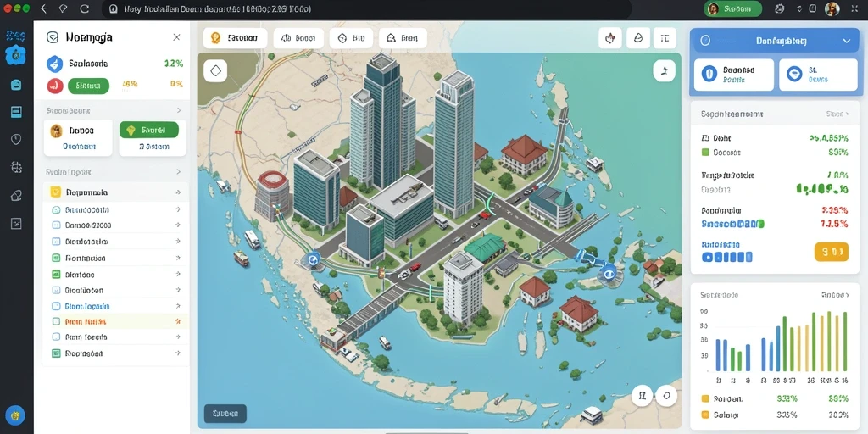Select the blue card layout icon in sidebar
This screenshot has height=434, width=868.
click(x=16, y=112)
